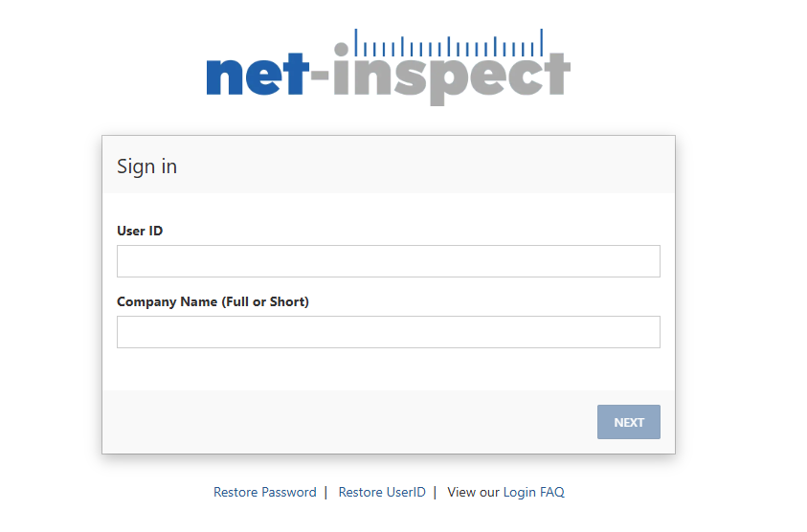Click the separator after Restore UserID
This screenshot has height=532, width=807.
(x=435, y=493)
